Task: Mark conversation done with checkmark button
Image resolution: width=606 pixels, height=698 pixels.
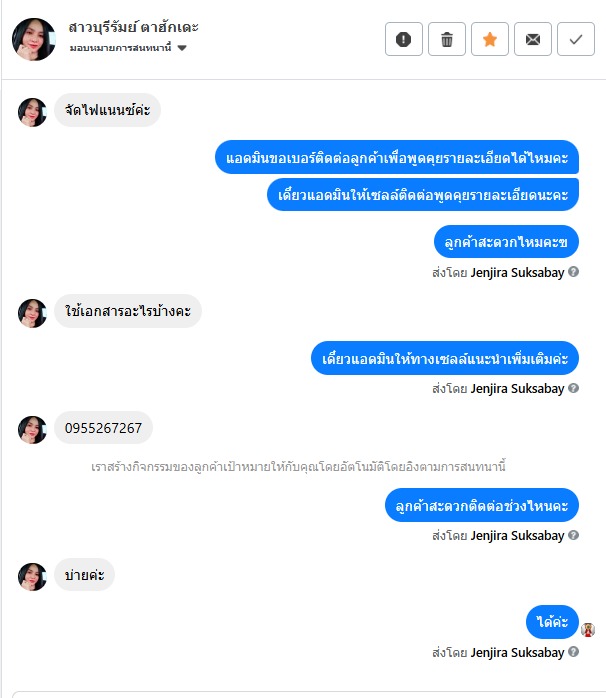Action: [576, 39]
